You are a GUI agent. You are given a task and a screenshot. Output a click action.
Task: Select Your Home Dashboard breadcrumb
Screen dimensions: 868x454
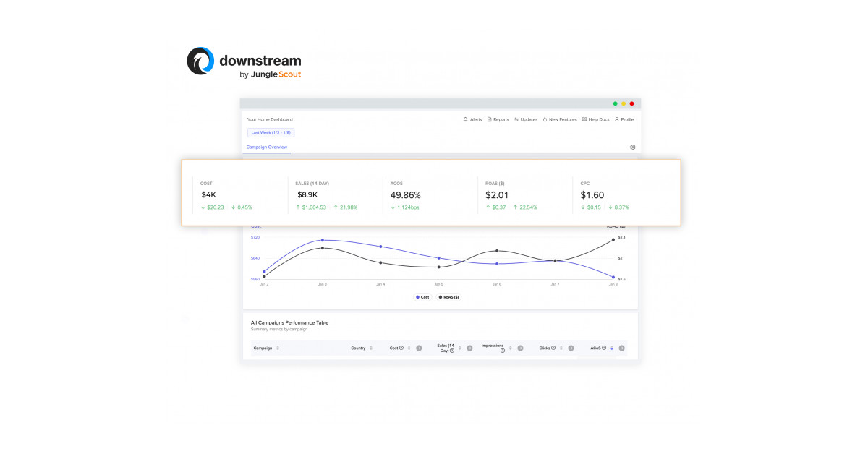[269, 119]
